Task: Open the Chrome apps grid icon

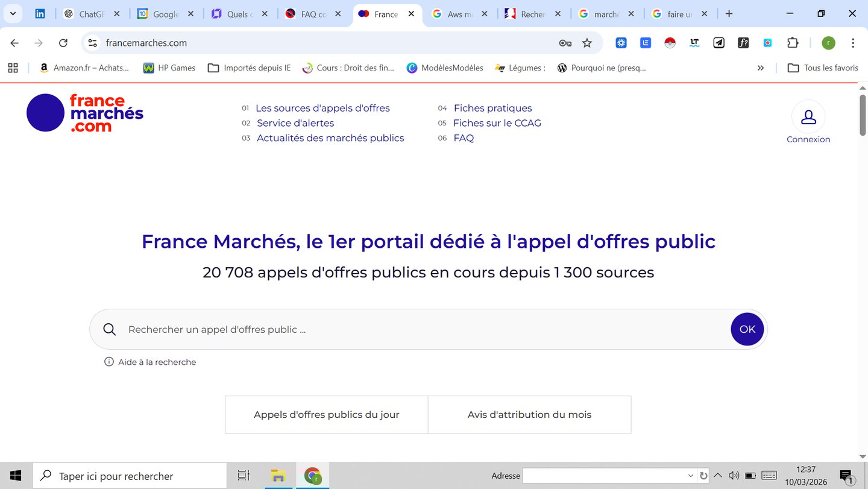Action: click(13, 68)
